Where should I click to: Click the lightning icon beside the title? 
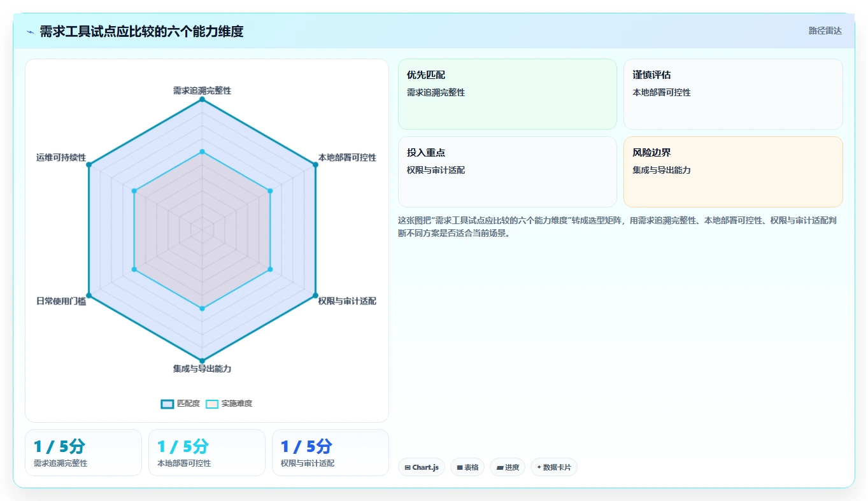(30, 32)
